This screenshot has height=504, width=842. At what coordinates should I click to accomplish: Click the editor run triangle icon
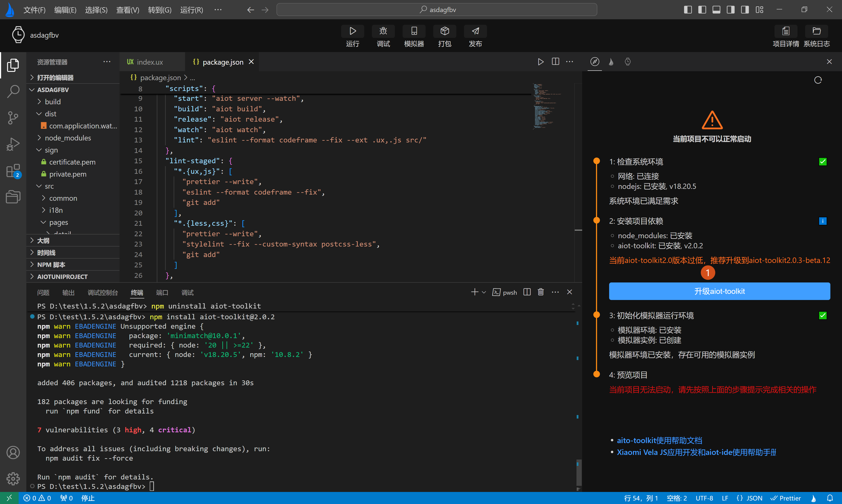click(541, 62)
